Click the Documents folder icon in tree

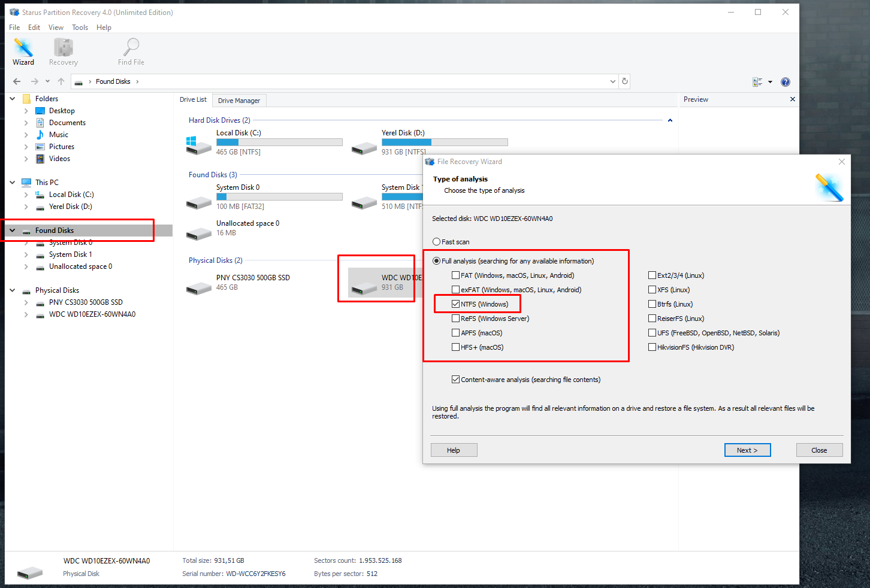(x=40, y=123)
